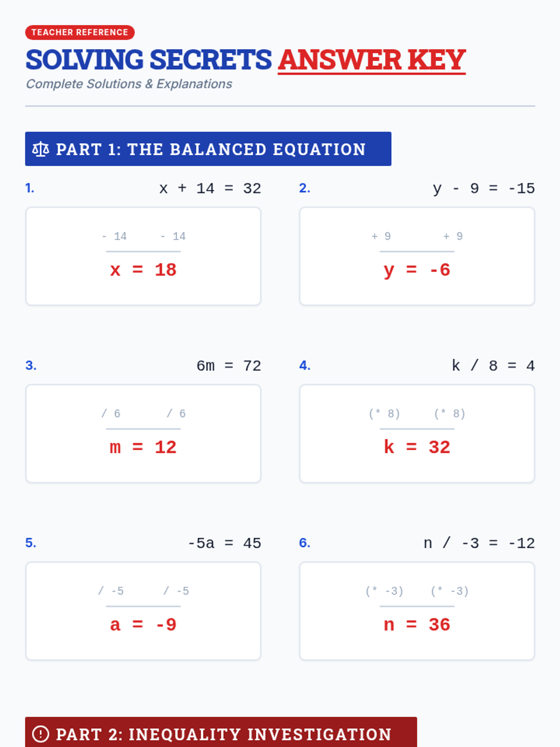The image size is (560, 747).
Task: Click problem number 6 label
Action: tap(305, 543)
